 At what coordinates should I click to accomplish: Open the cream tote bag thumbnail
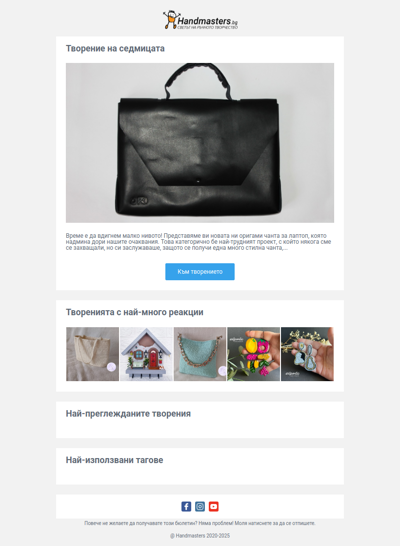pos(93,354)
